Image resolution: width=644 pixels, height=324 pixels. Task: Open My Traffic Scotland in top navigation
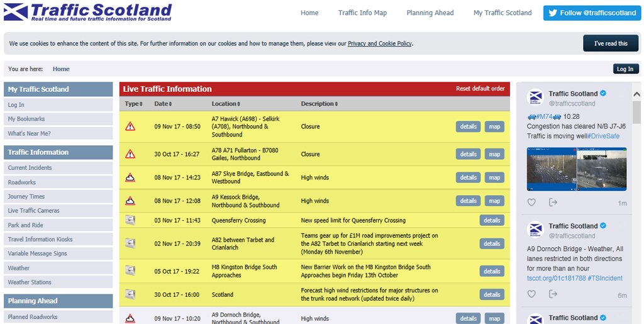click(502, 13)
